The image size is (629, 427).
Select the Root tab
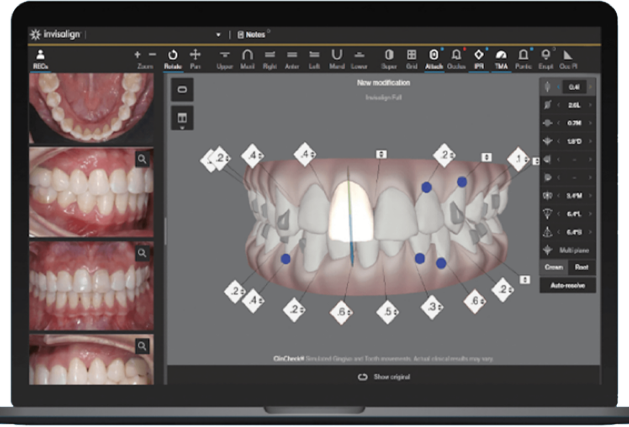tap(581, 267)
